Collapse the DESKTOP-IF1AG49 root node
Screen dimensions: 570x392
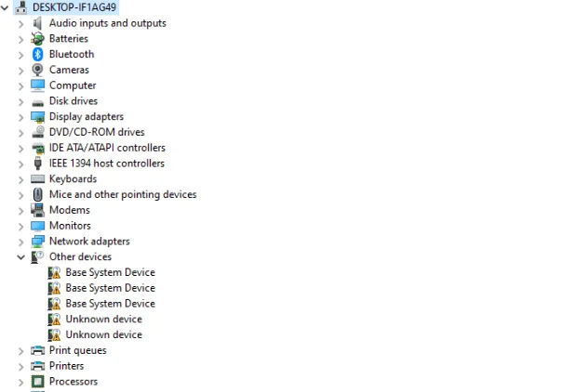7,7
